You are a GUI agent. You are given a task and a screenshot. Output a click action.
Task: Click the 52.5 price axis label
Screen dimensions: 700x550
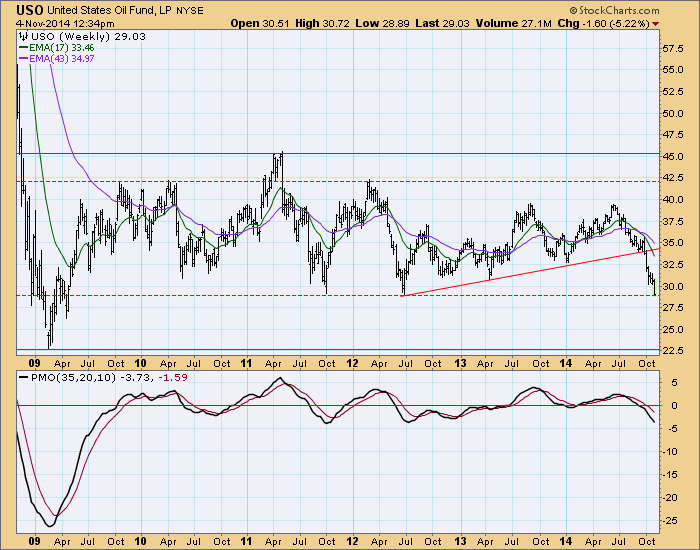point(673,92)
